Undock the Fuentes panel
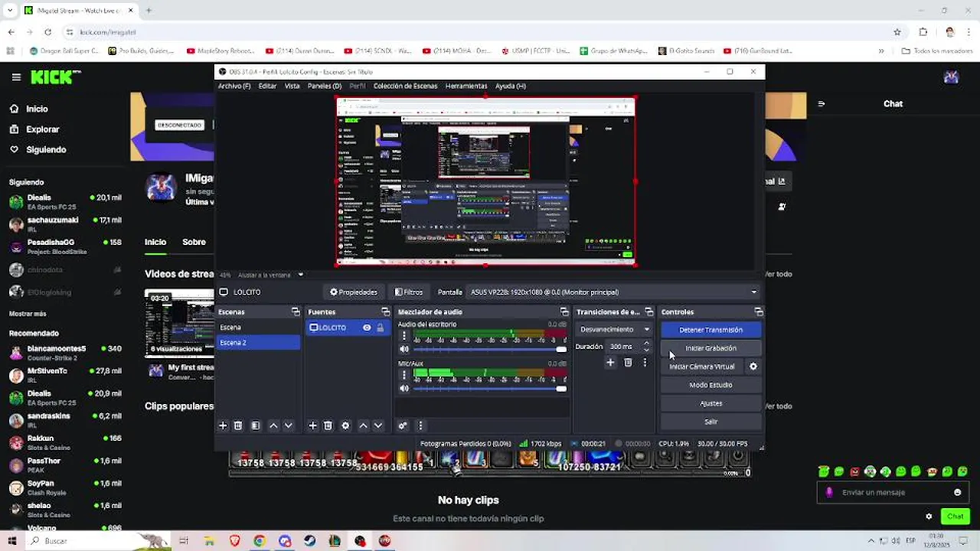Image resolution: width=980 pixels, height=551 pixels. coord(386,312)
